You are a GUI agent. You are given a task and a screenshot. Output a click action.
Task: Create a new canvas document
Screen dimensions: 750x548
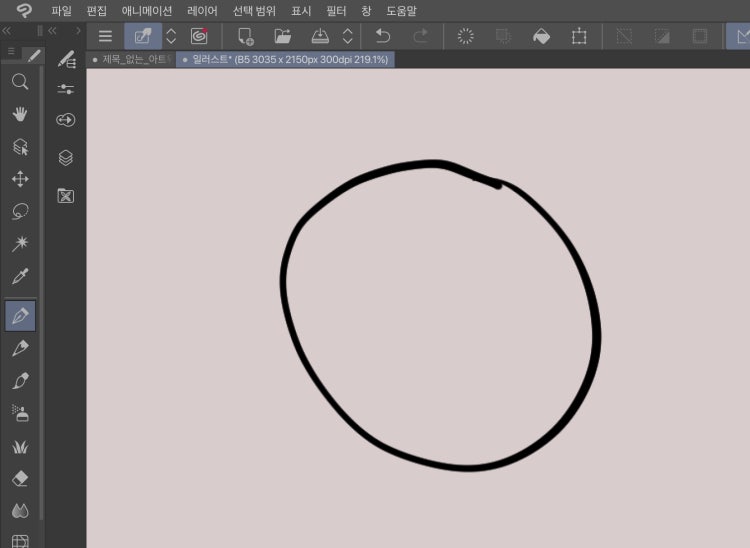[x=246, y=36]
